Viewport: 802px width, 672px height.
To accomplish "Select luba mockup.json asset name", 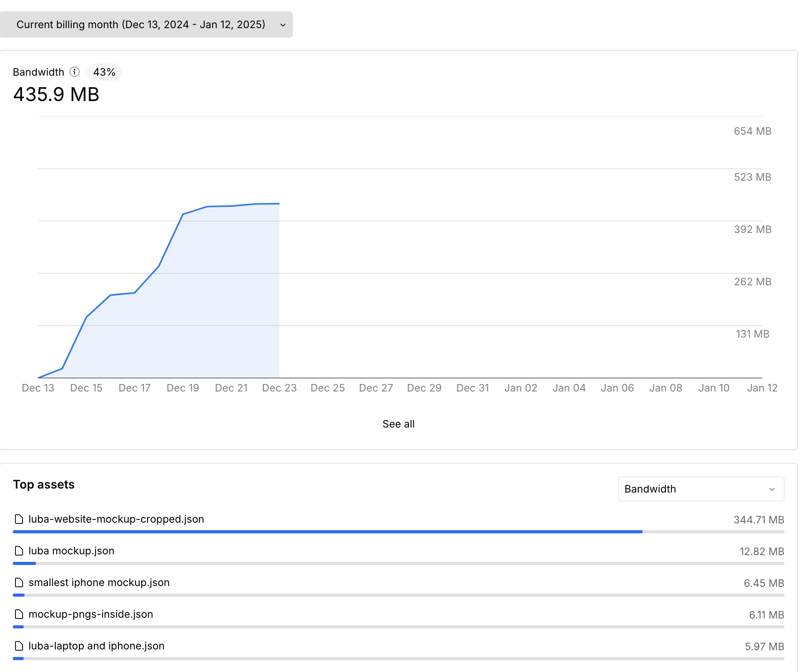I will [x=71, y=551].
